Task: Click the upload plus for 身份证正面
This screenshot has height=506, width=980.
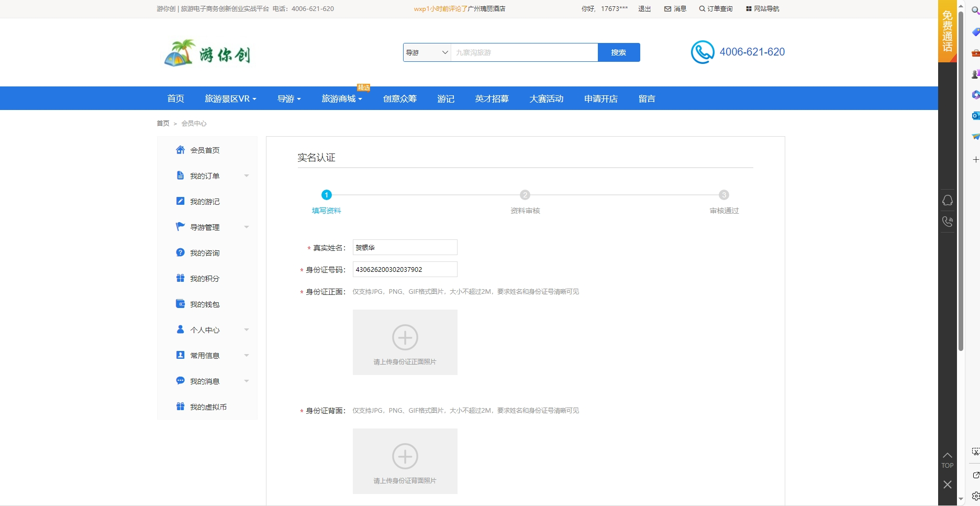Action: point(405,338)
